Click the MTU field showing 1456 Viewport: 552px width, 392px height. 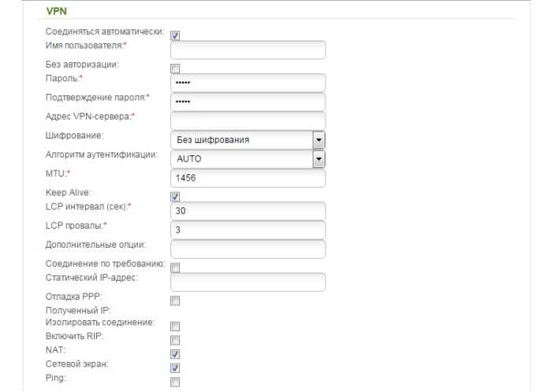pos(248,178)
